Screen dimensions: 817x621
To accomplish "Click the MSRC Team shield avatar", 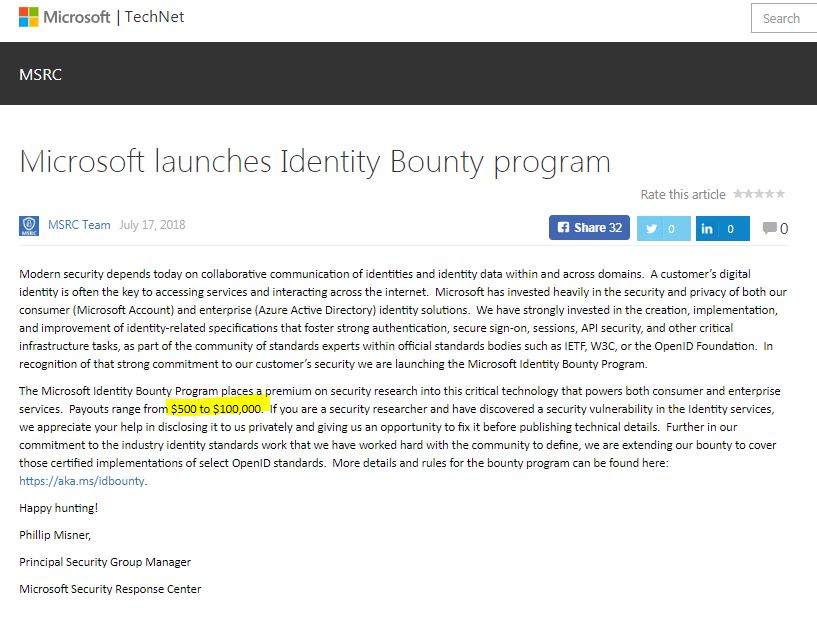I will coord(29,226).
